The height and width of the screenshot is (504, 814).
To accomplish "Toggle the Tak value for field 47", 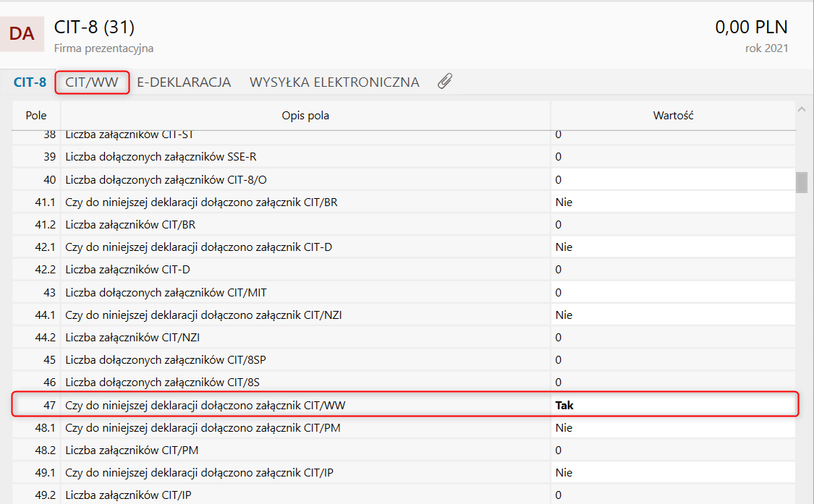I will 673,405.
